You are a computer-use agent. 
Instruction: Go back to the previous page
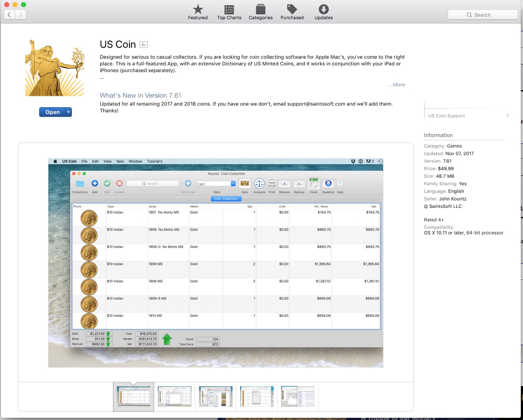pyautogui.click(x=10, y=14)
